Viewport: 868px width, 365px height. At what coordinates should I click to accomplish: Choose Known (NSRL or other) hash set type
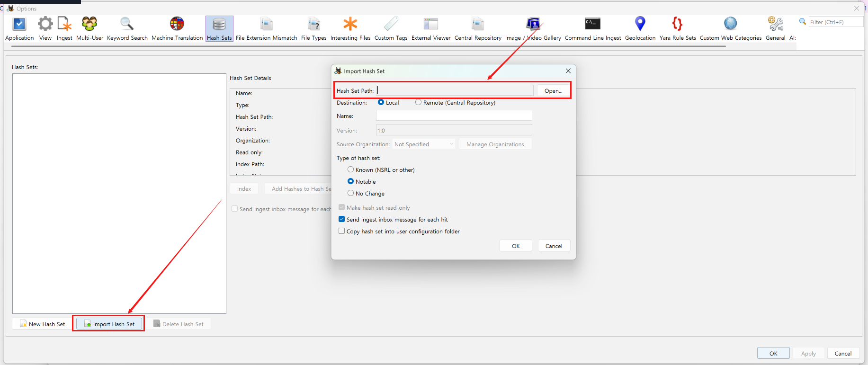350,169
